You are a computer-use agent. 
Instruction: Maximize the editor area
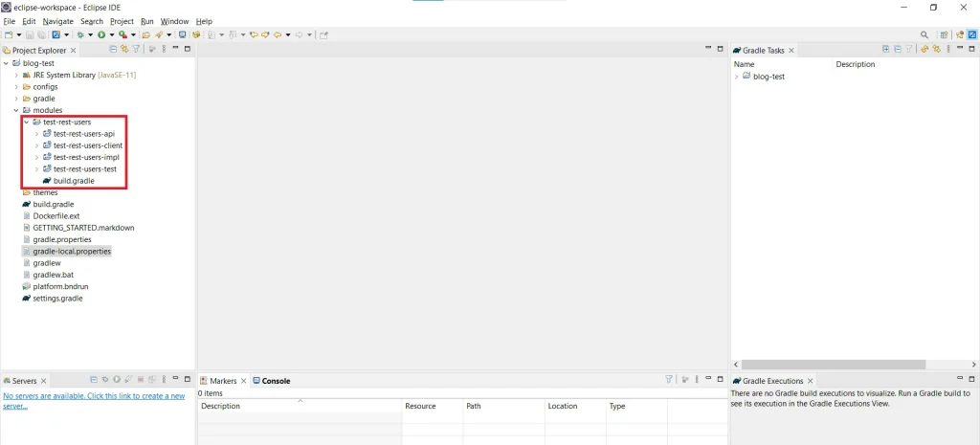click(x=720, y=49)
